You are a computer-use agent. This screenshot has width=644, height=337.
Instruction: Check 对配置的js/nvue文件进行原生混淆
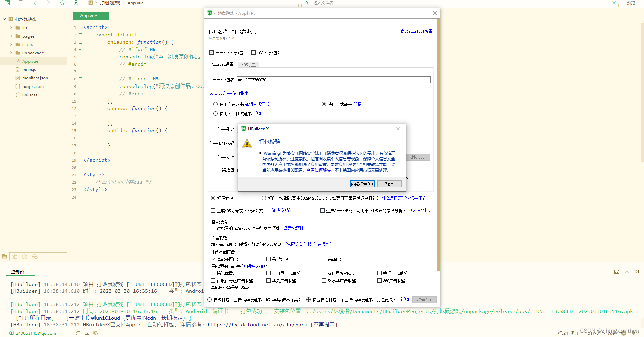213,228
